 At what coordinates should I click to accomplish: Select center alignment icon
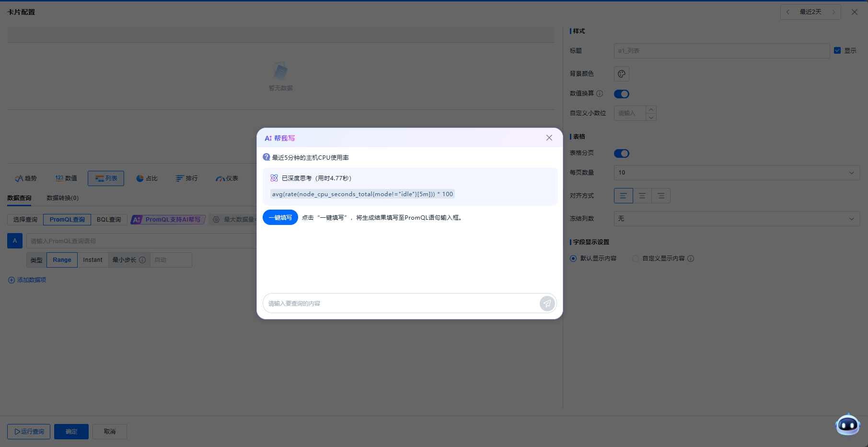[x=642, y=196]
